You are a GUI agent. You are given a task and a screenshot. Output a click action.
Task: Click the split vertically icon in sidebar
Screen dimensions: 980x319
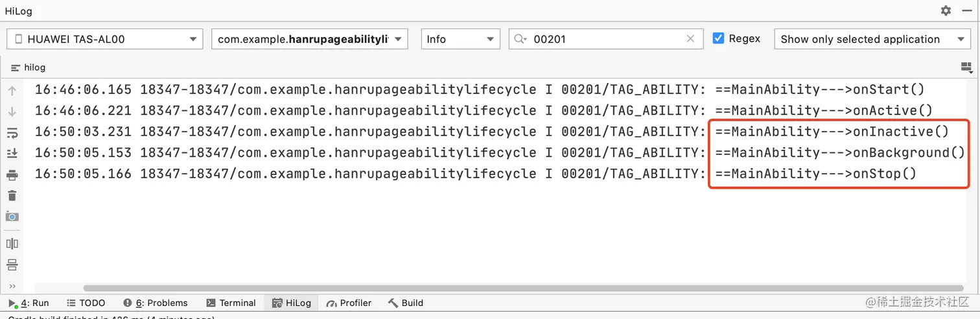(12, 244)
